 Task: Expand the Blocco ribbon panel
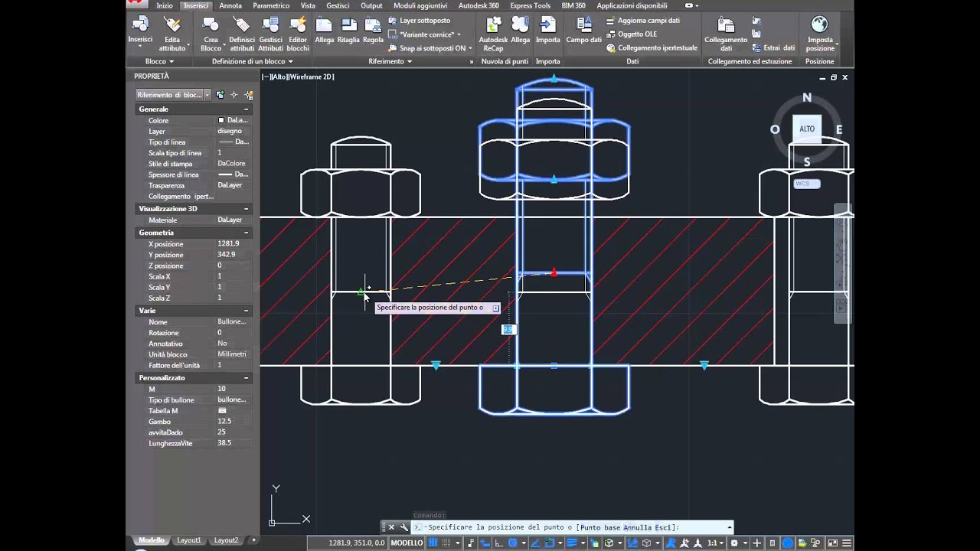coord(159,61)
